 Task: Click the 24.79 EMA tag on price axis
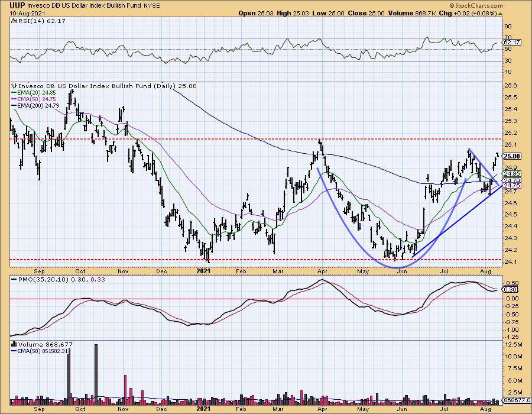(512, 180)
